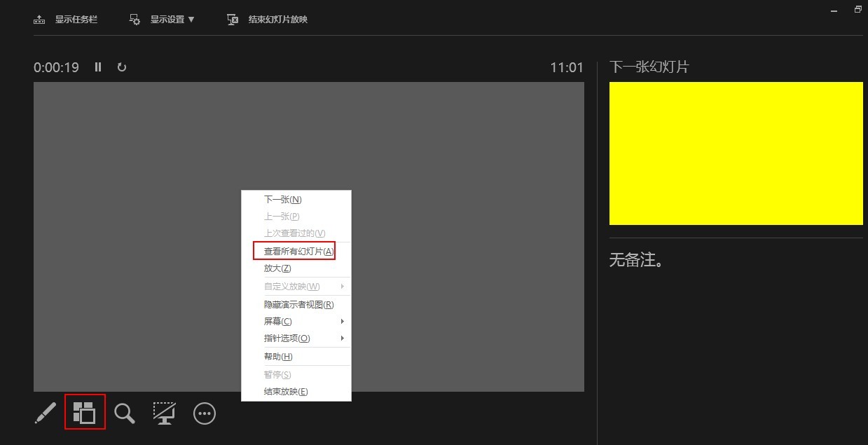Open more slideshow options ellipsis
The width and height of the screenshot is (868, 445).
pos(205,413)
